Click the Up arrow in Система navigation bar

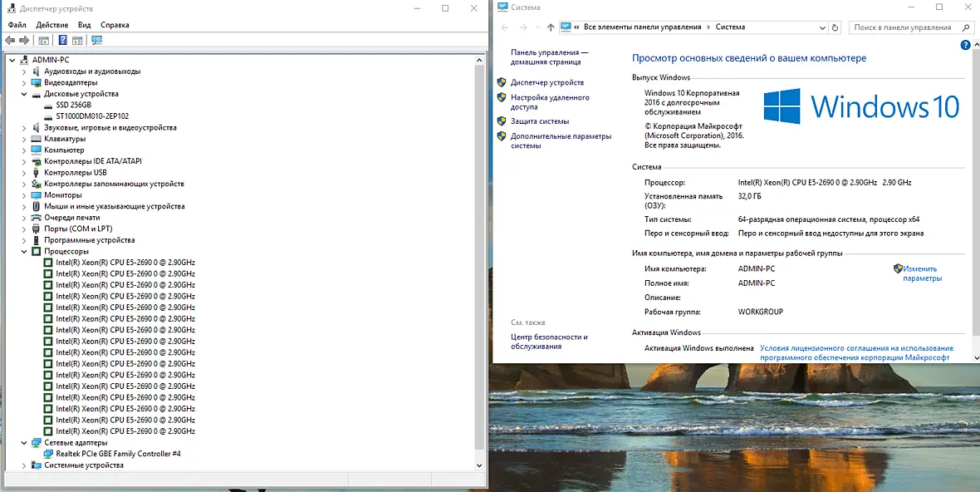coord(550,27)
